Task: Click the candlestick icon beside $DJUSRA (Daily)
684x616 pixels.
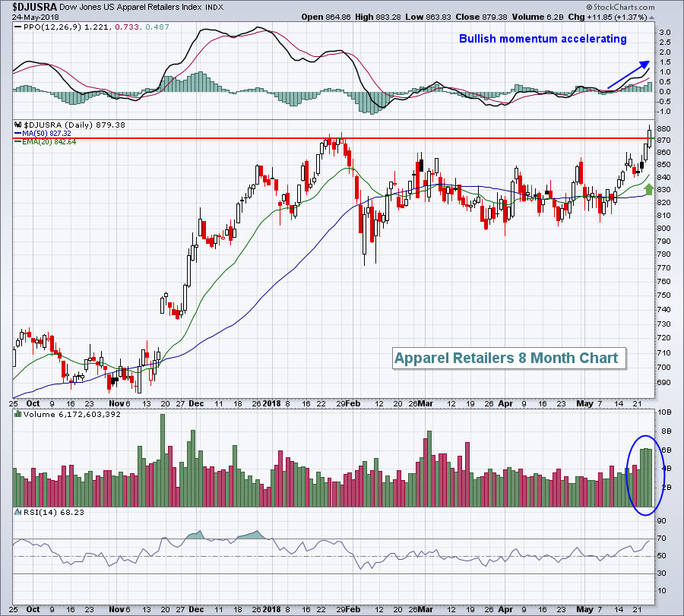Action: (17, 125)
